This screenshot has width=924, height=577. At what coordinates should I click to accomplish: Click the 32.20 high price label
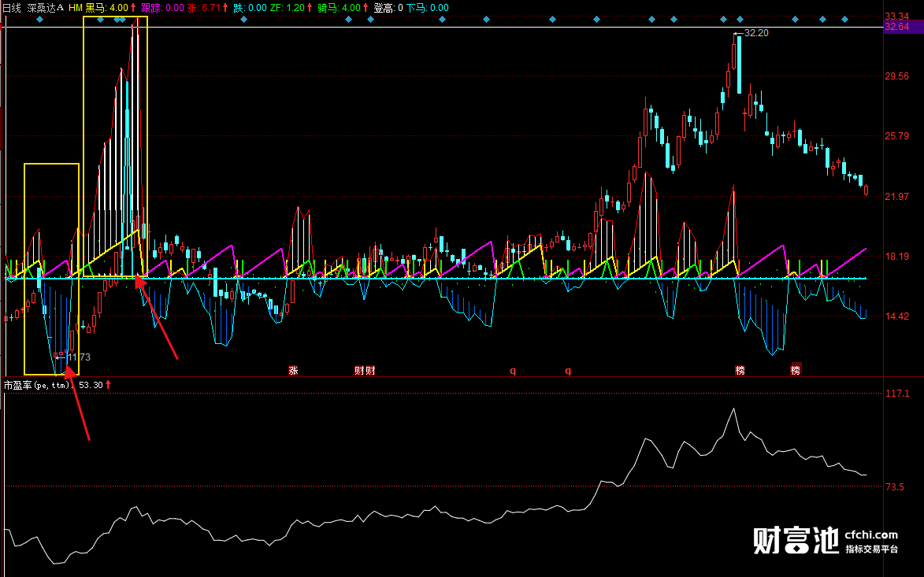tap(756, 33)
